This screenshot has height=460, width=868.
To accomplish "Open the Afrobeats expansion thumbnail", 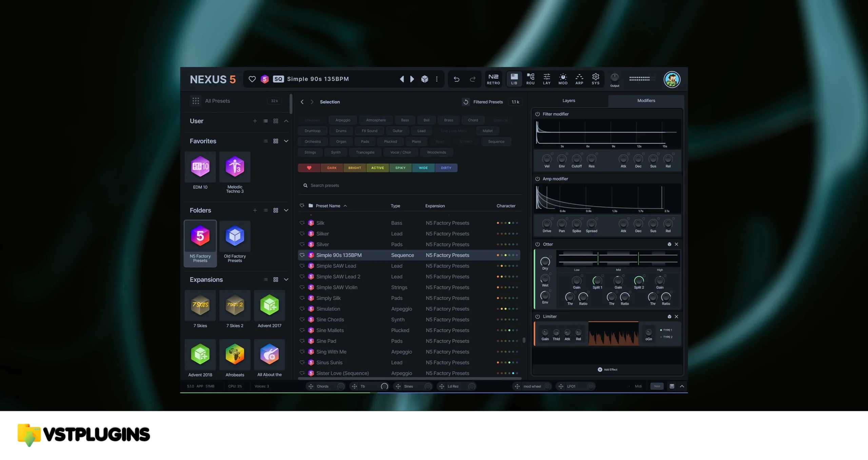I will (235, 354).
